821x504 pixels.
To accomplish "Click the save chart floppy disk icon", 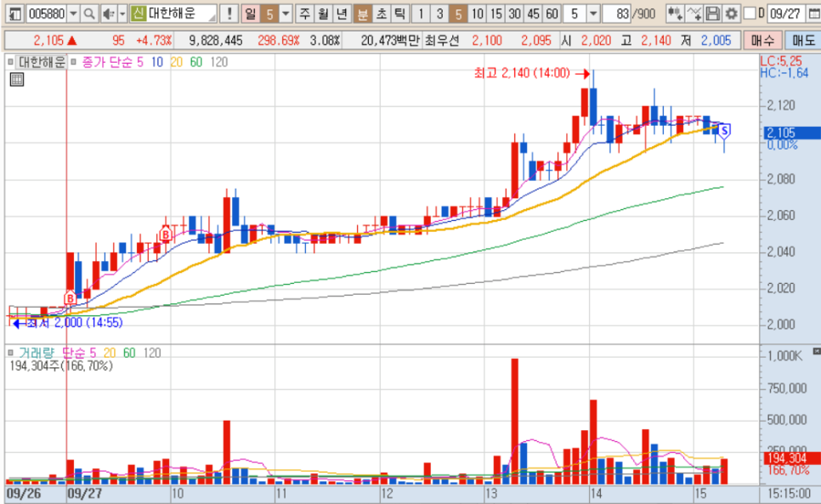I will click(x=712, y=14).
